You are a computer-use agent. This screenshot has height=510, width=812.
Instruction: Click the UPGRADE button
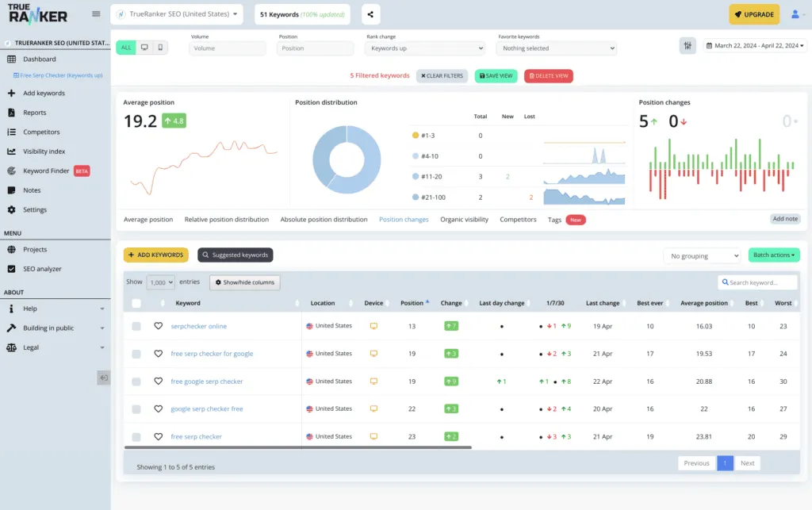(x=754, y=14)
